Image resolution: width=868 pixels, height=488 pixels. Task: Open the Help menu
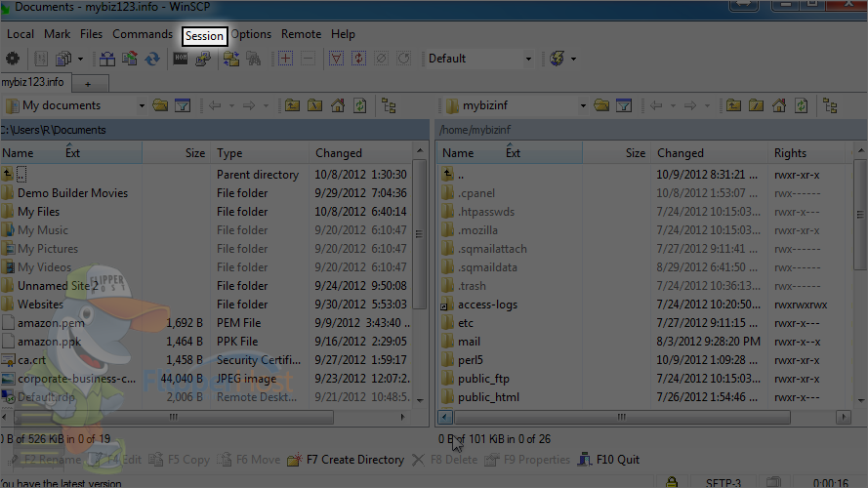343,34
